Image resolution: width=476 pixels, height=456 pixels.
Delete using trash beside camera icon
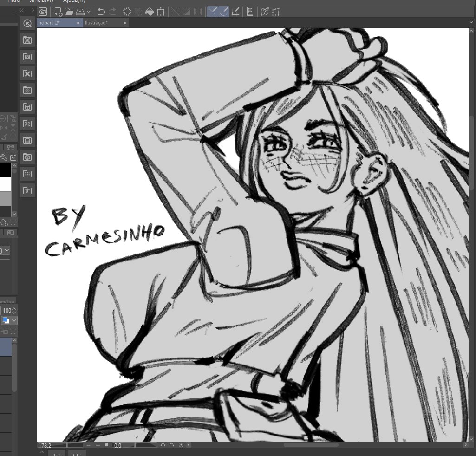(13, 331)
